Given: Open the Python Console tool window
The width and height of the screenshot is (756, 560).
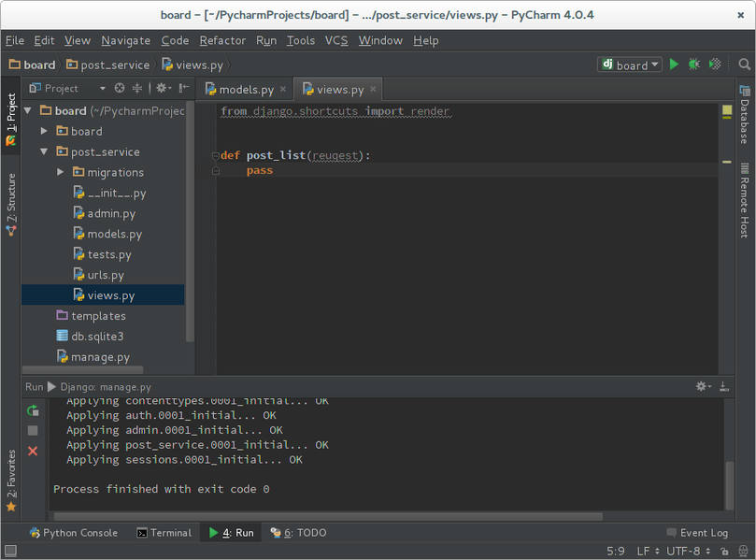Looking at the screenshot, I should (74, 533).
